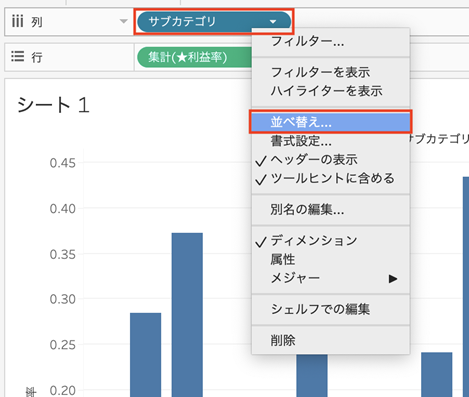
Task: Choose ハイライターを表示 menu item
Action: tap(331, 90)
